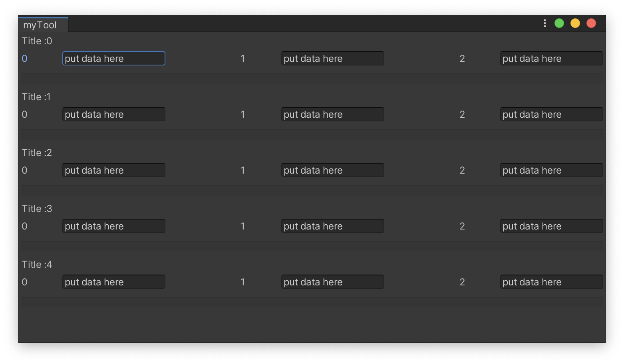The width and height of the screenshot is (624, 364).
Task: Focus field 0 under Title :4
Action: coord(114,282)
